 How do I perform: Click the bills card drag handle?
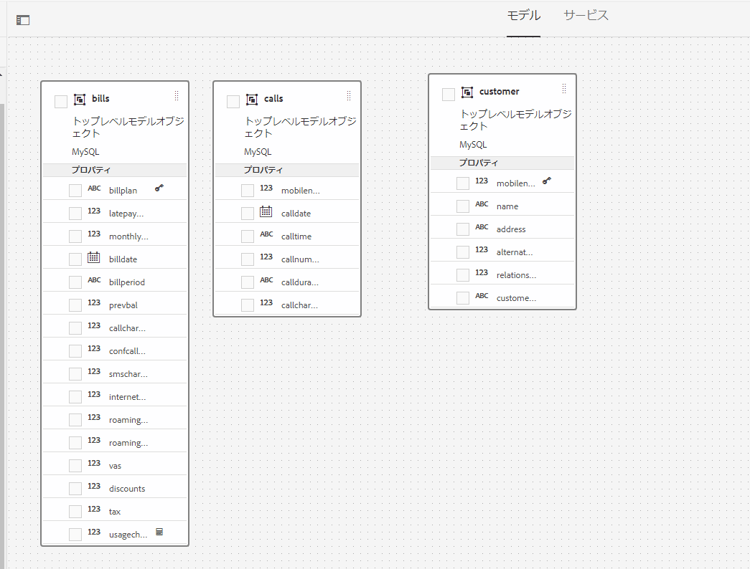click(x=176, y=96)
